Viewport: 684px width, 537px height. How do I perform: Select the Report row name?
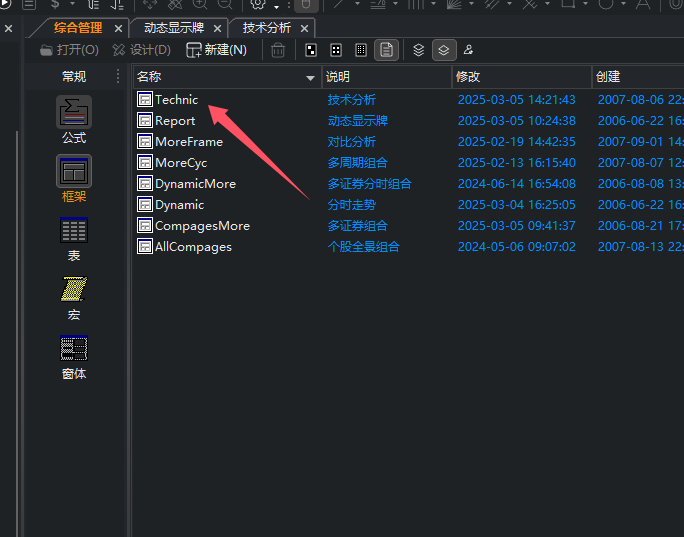(175, 121)
